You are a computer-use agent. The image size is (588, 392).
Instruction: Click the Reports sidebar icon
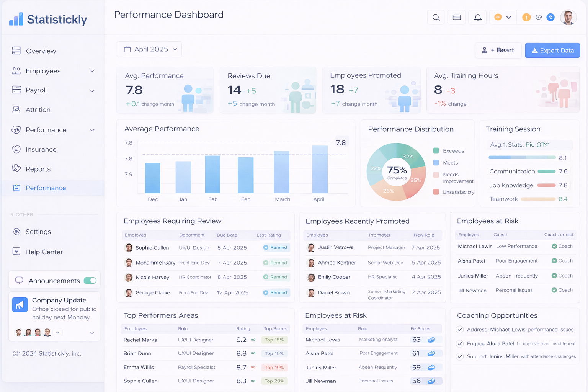coord(16,168)
